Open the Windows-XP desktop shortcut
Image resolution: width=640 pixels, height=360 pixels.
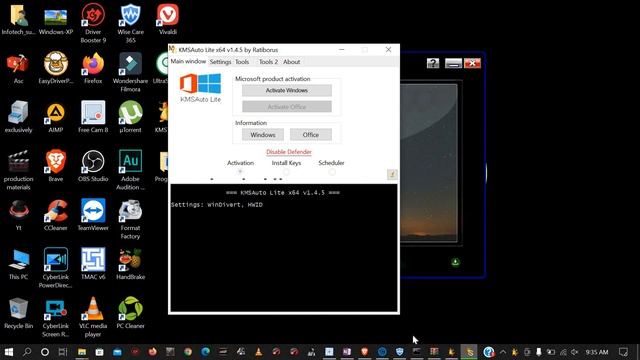click(56, 20)
